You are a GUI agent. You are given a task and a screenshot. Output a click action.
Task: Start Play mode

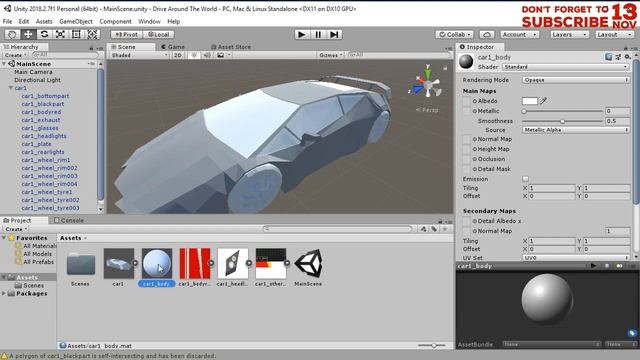point(302,34)
